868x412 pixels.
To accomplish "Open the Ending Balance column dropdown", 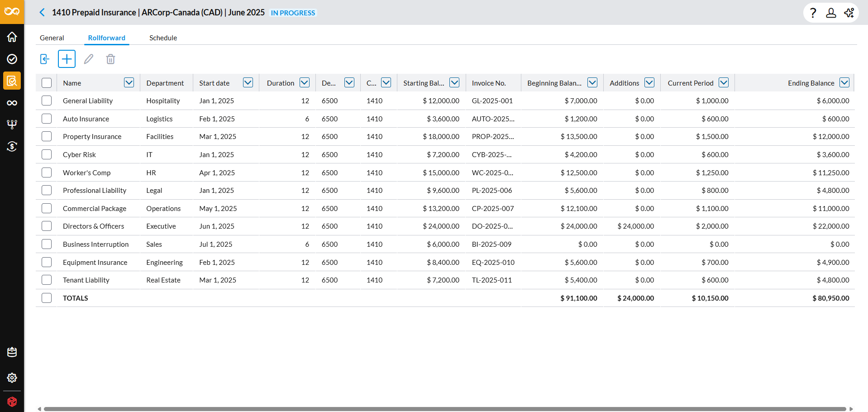I will [x=844, y=82].
